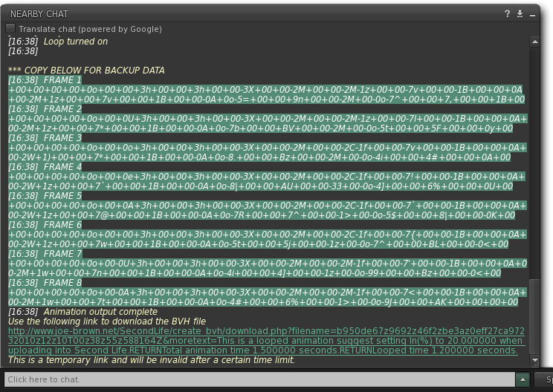
Task: Minimize the Nearby Chat window
Action: point(534,13)
